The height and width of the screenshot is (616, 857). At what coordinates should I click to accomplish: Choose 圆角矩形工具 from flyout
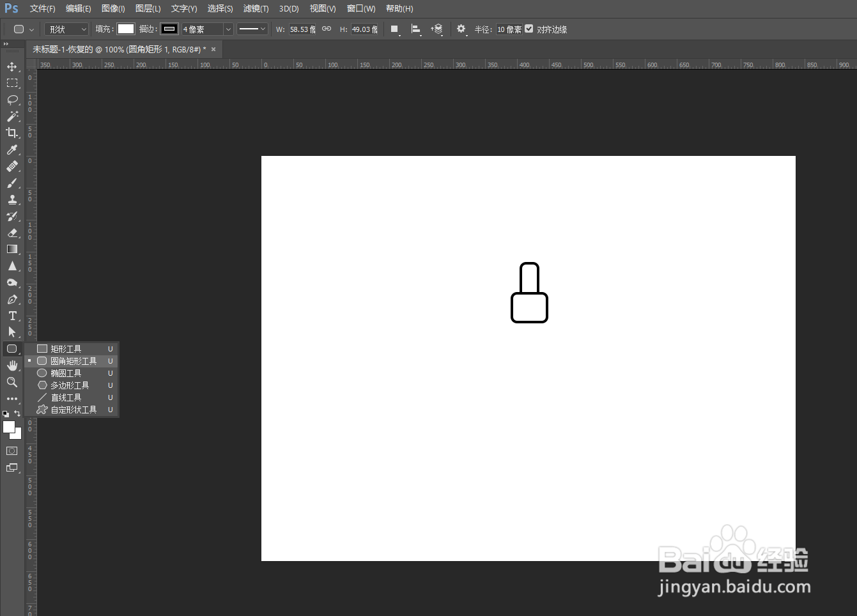click(72, 361)
